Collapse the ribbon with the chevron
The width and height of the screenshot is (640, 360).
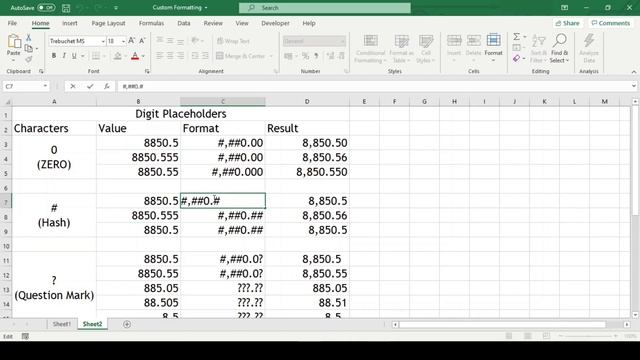[x=633, y=72]
